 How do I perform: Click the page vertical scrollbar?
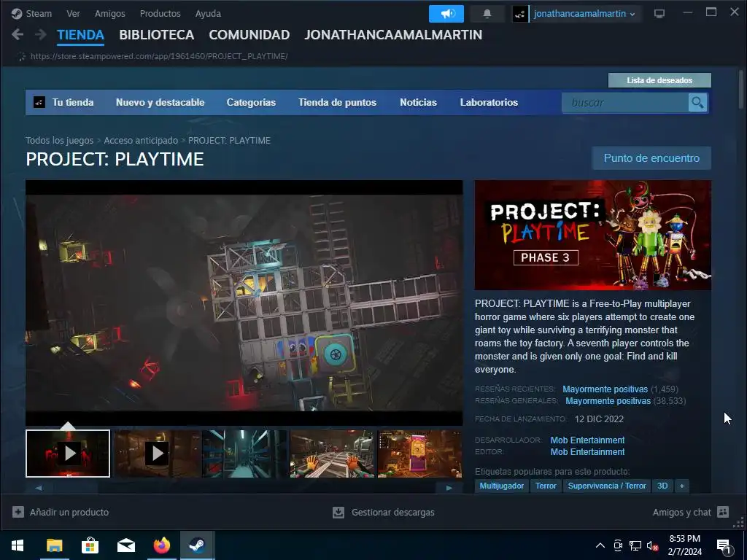click(741, 90)
